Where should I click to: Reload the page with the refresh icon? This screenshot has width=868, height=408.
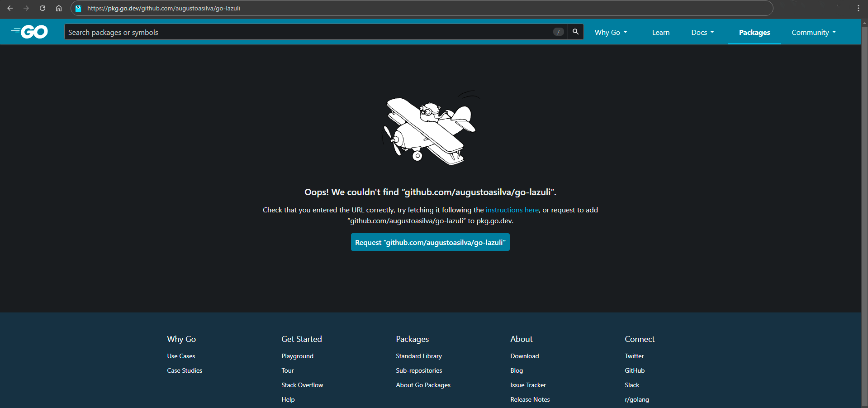43,8
